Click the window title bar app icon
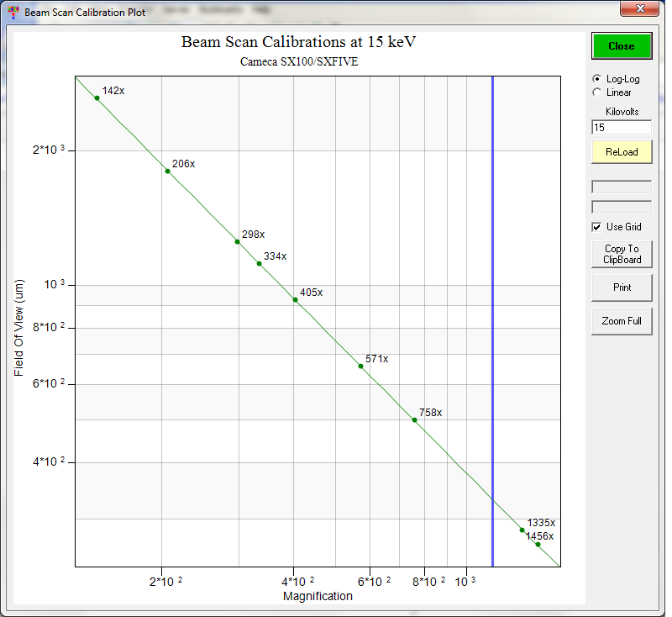This screenshot has height=617, width=672. pos(13,13)
